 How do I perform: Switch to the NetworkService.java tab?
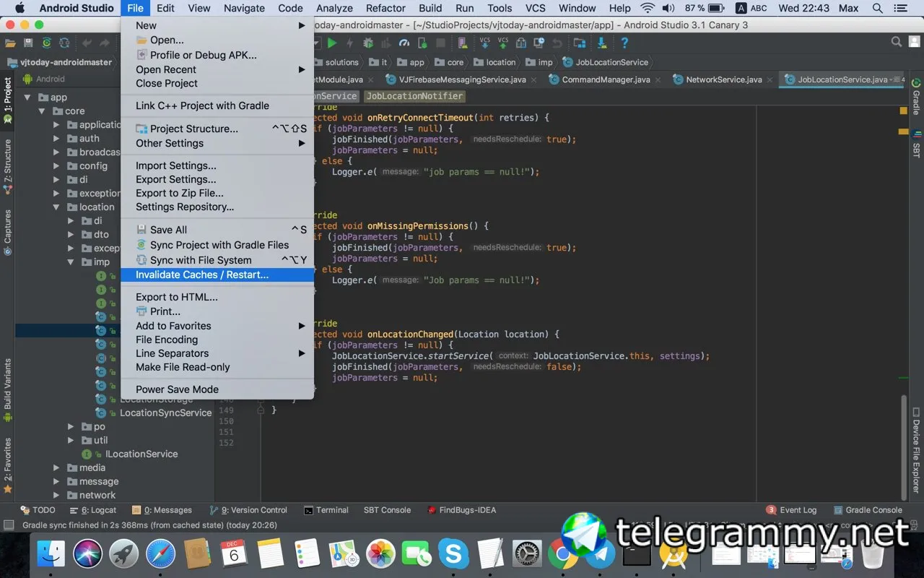click(723, 79)
